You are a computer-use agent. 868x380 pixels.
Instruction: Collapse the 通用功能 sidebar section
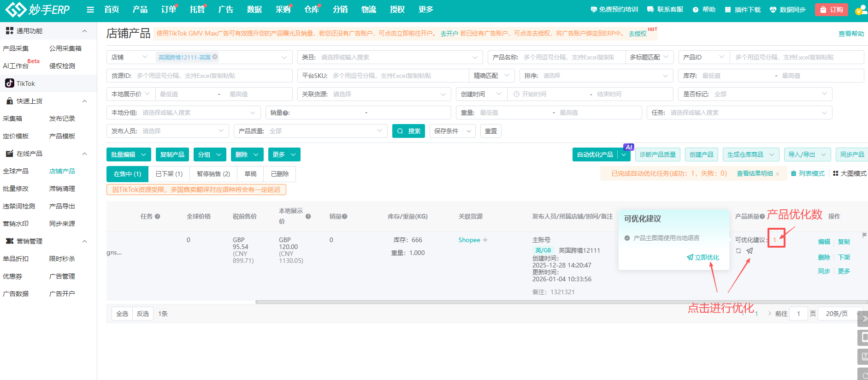[x=84, y=31]
